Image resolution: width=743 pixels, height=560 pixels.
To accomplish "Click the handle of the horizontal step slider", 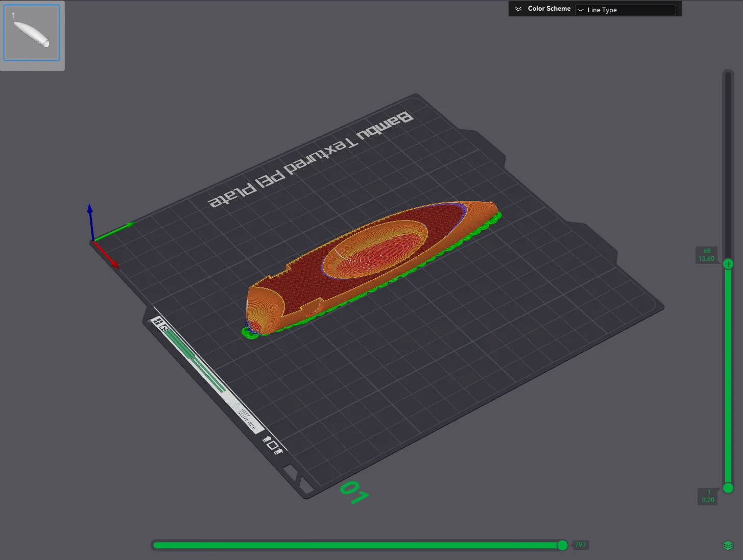I will click(562, 545).
